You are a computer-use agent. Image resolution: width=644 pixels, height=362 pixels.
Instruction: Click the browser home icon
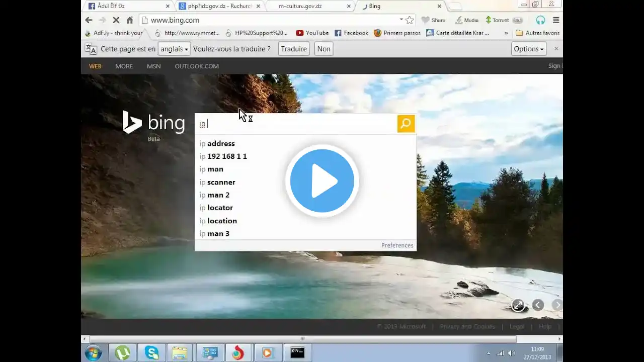(130, 20)
